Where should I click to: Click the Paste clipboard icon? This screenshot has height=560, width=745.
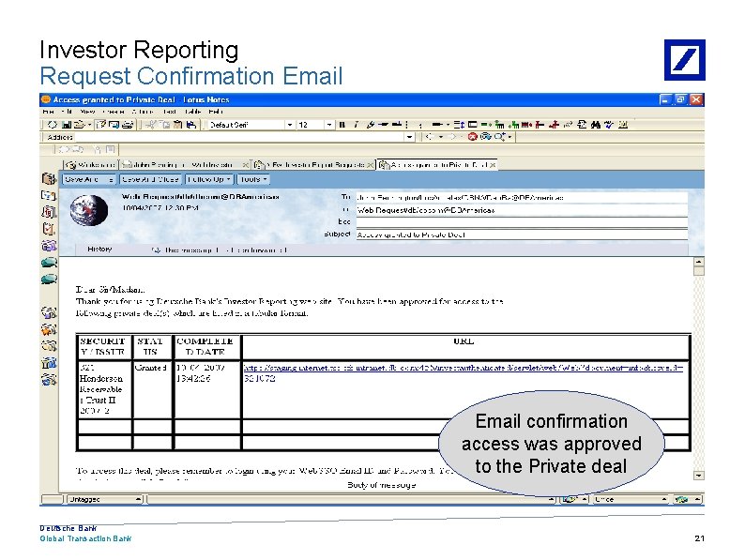178,125
